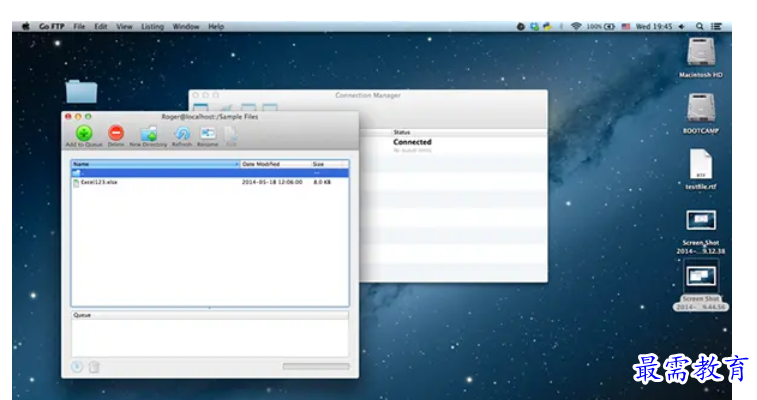Click the red Delete toolbar icon
This screenshot has height=400, width=757.
point(116,133)
